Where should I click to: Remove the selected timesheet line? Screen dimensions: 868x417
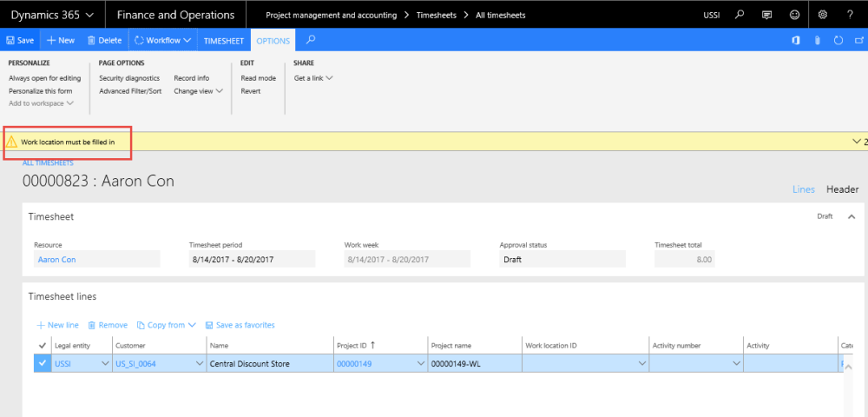108,325
